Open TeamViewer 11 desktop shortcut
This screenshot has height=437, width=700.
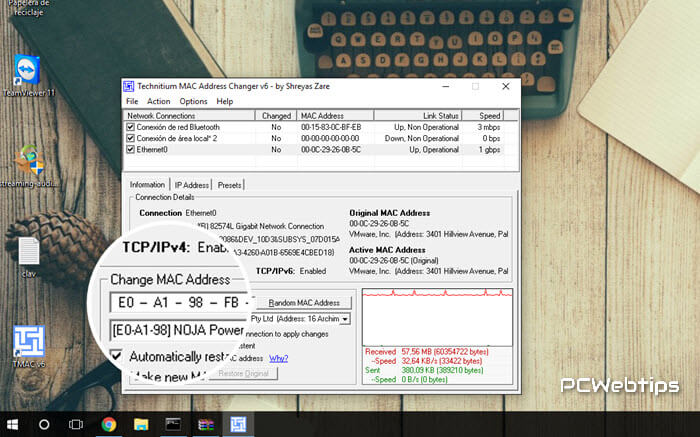pos(28,76)
